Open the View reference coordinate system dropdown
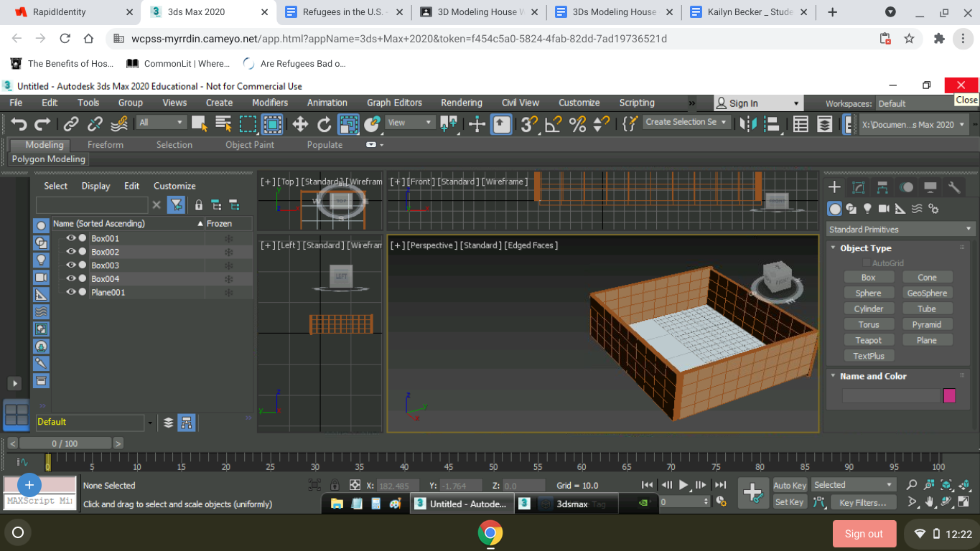Image resolution: width=980 pixels, height=551 pixels. pos(409,122)
